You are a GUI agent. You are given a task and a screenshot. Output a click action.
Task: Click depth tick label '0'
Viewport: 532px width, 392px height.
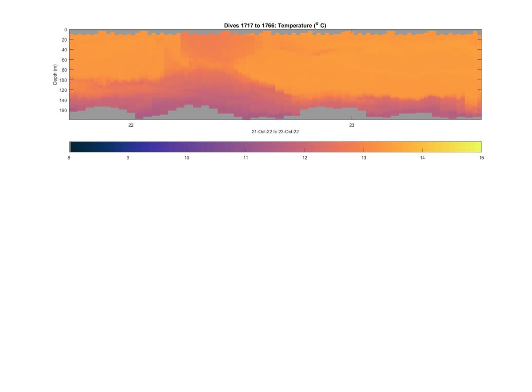66,30
